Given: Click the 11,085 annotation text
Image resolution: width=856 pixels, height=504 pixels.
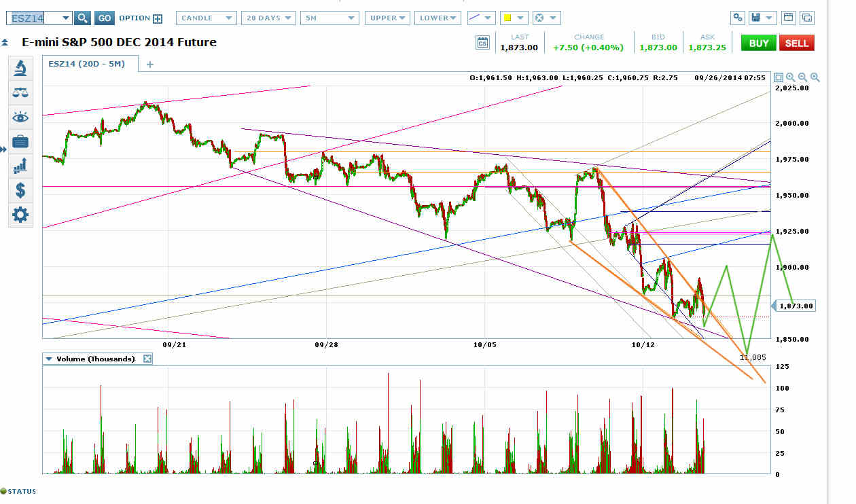Looking at the screenshot, I should [x=753, y=356].
